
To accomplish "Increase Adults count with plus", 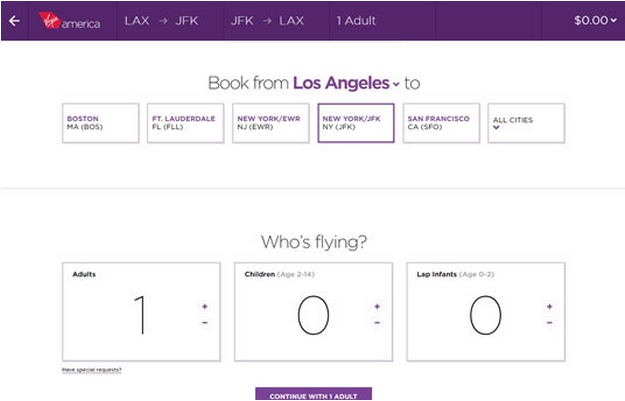I will (204, 307).
